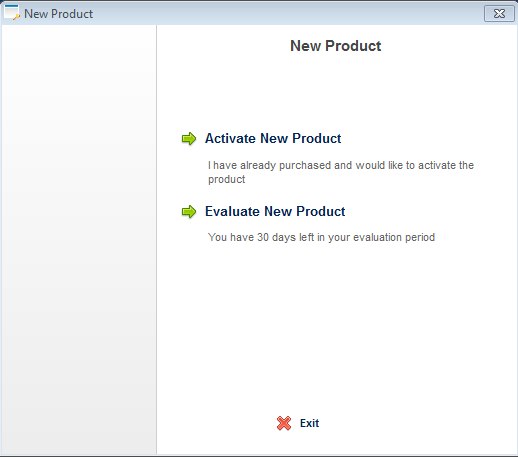Click the window key icon in title bar
Screen dimensions: 518x457
(12, 13)
